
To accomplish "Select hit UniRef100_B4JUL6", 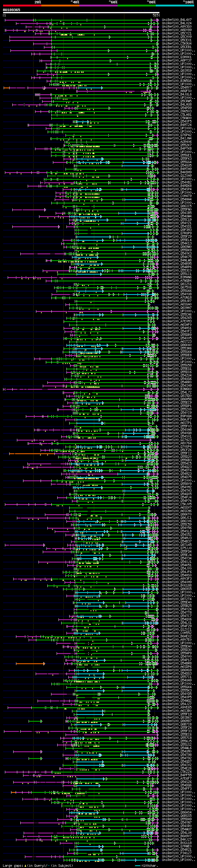I will coord(177,94).
